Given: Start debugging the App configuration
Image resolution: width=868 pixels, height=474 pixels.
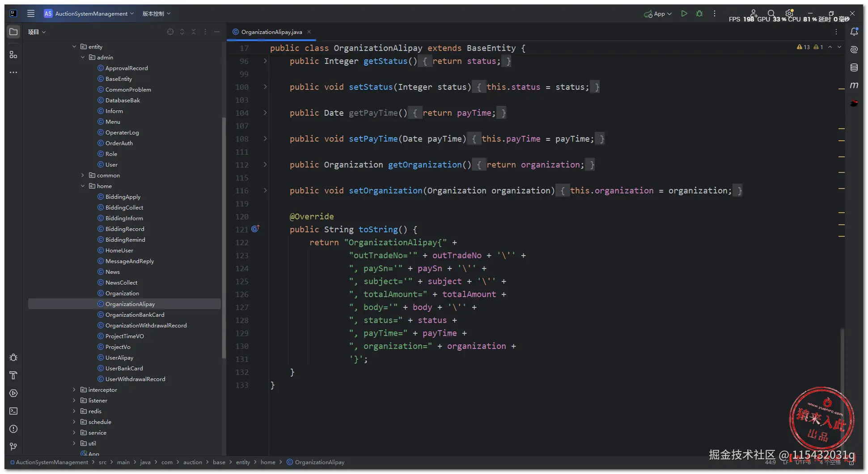Looking at the screenshot, I should point(699,13).
